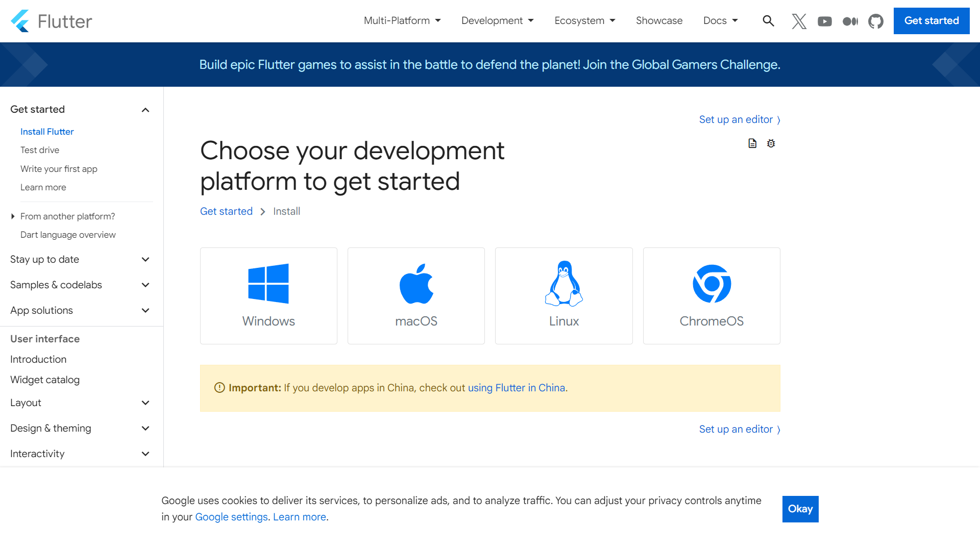Follow the using Flutter in China link
The image size is (980, 551).
pos(516,388)
